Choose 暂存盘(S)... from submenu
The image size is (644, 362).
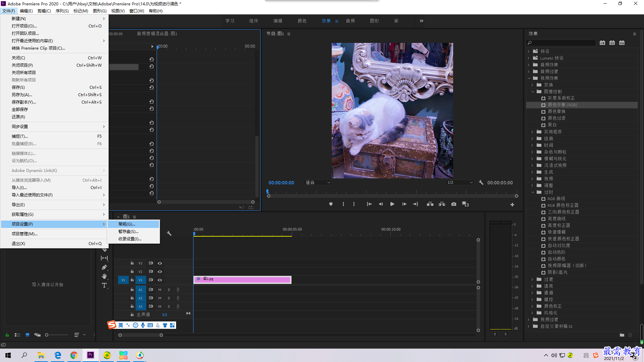coord(133,231)
